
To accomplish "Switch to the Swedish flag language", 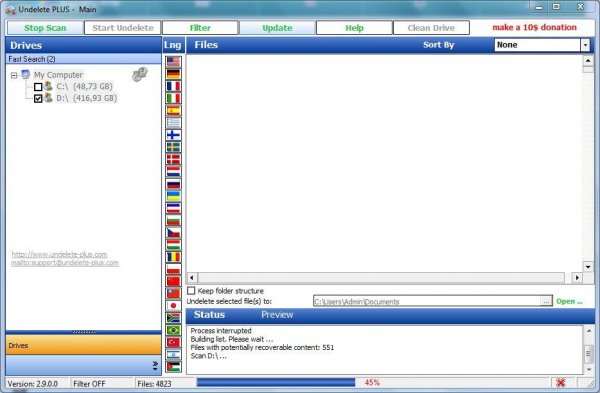I will [173, 147].
